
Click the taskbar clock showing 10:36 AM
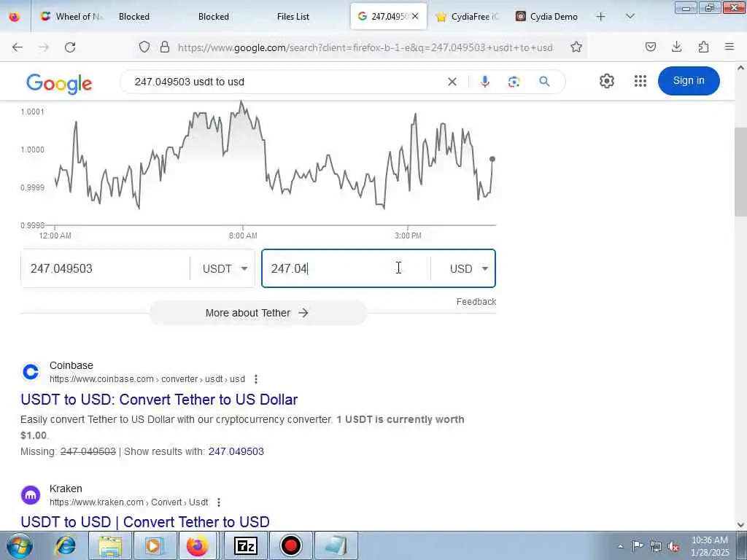coord(709,546)
